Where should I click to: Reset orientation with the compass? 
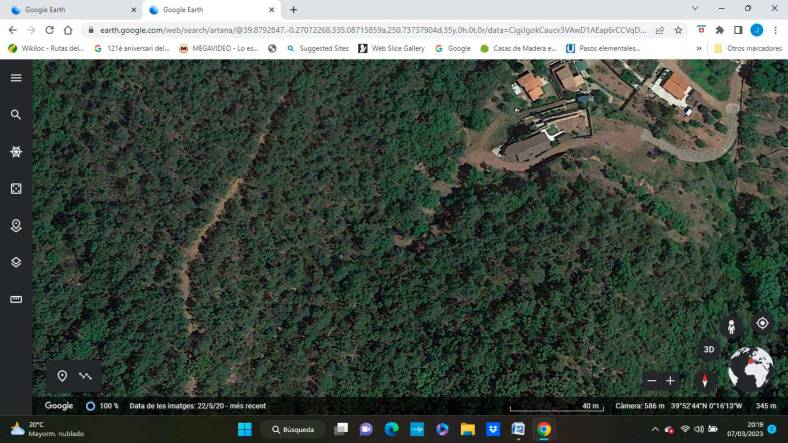704,380
